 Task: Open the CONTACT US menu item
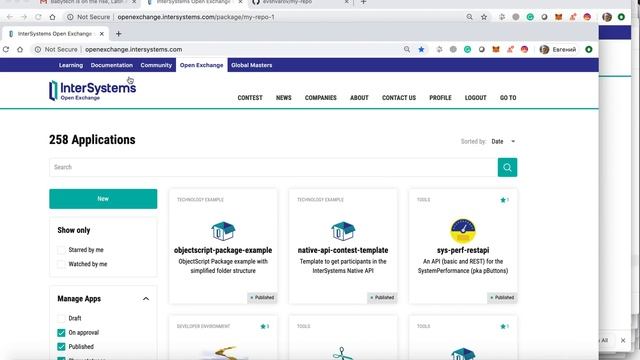pyautogui.click(x=399, y=98)
